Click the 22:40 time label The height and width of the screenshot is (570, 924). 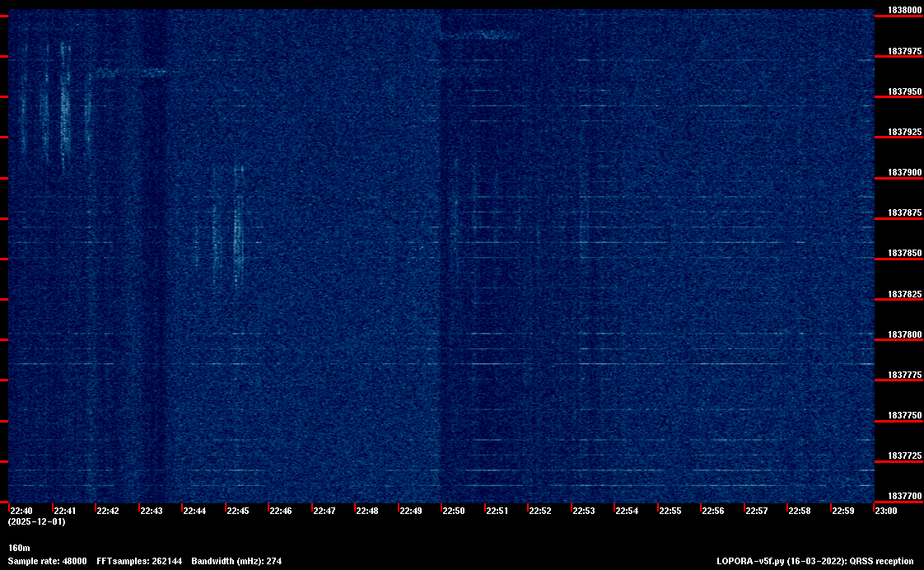(21, 511)
